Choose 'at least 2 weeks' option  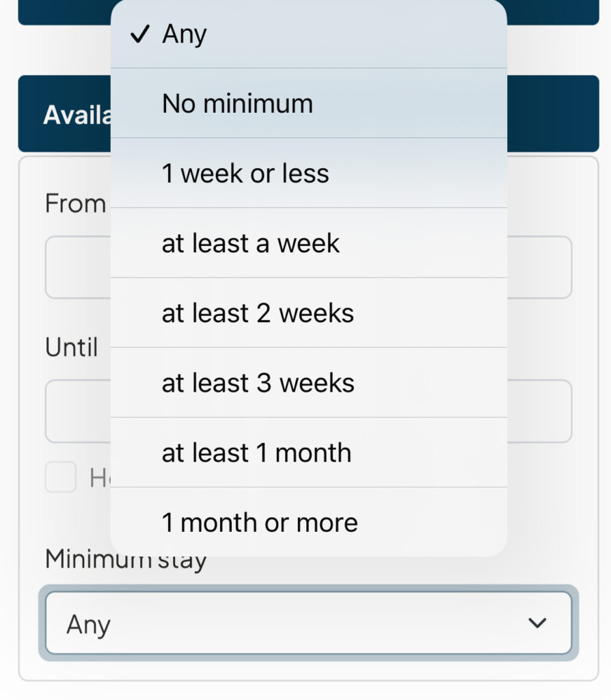[x=258, y=313]
